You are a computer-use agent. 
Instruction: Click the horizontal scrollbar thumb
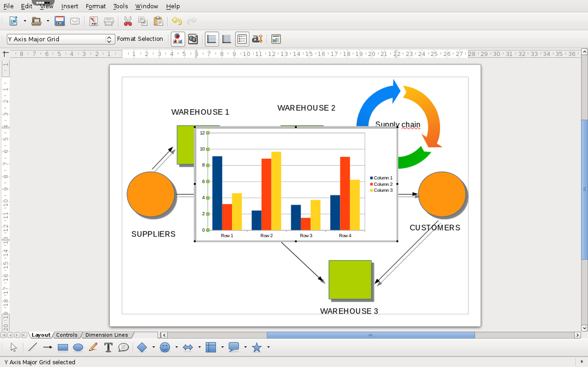point(370,335)
